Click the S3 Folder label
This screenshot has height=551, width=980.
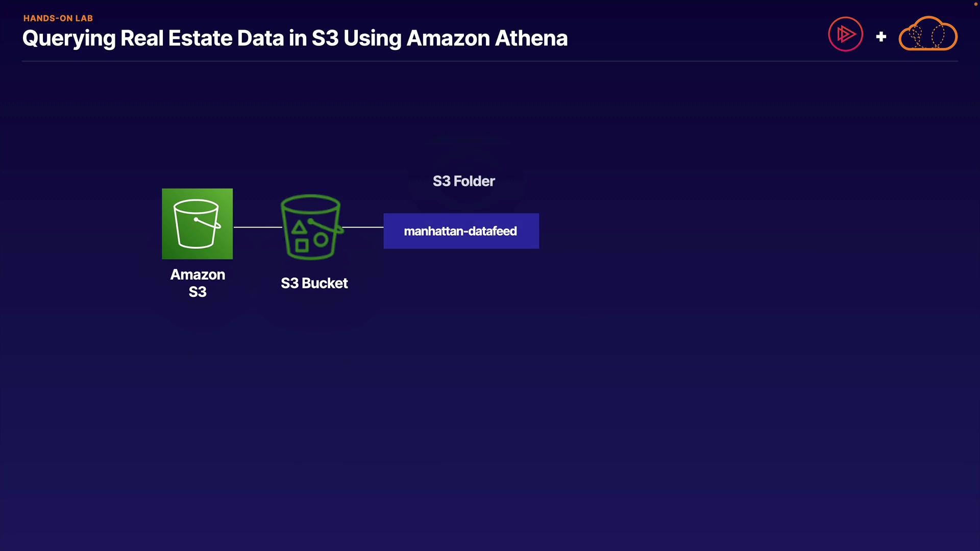tap(463, 181)
